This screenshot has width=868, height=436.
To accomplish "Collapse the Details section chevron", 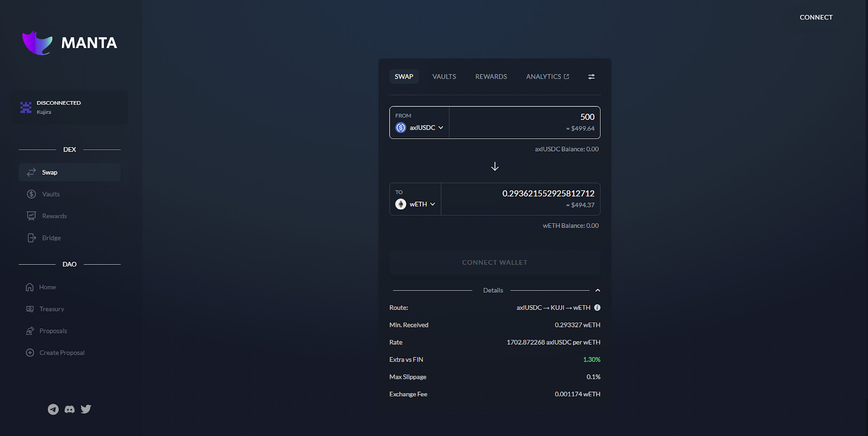I will 597,290.
